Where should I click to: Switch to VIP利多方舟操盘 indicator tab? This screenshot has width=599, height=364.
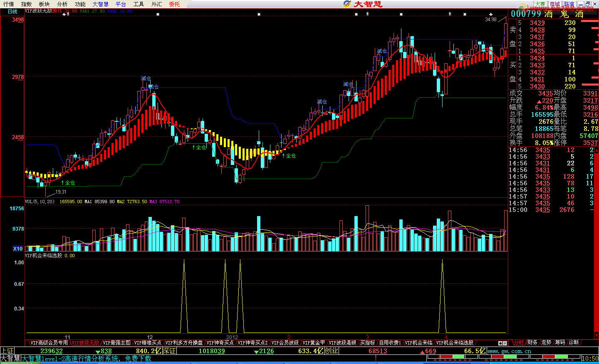pos(184,343)
